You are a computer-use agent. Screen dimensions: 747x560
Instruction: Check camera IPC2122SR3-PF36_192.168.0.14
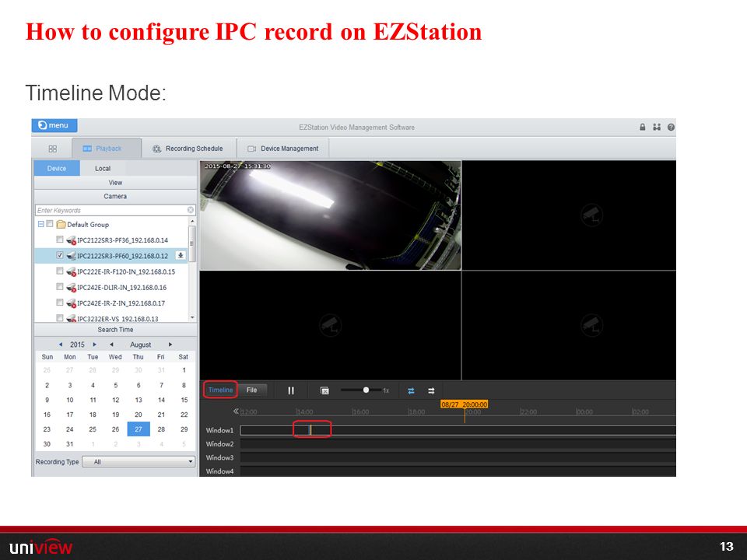(60, 240)
